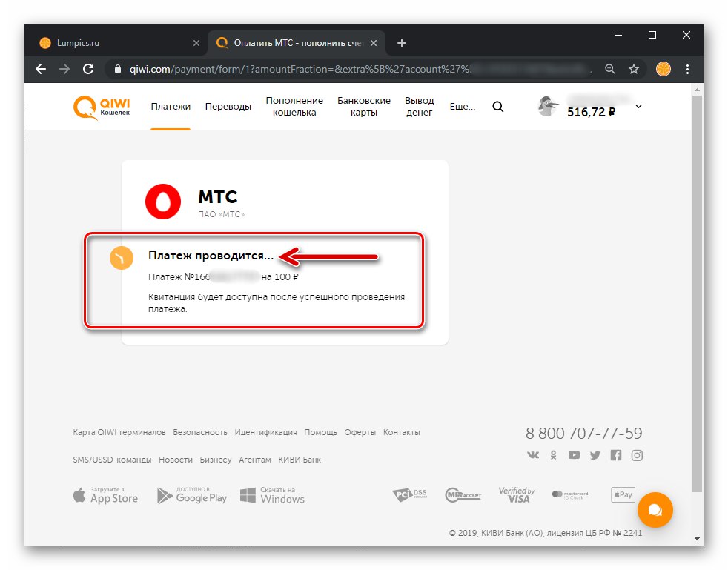Click the Twitter social icon
This screenshot has height=570, width=728.
[595, 455]
